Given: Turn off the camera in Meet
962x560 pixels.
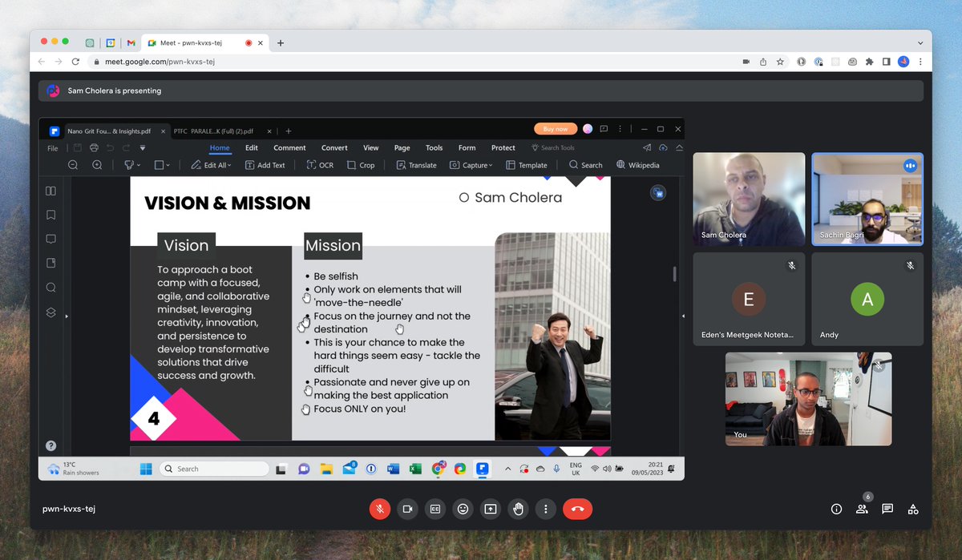Looking at the screenshot, I should pyautogui.click(x=407, y=509).
